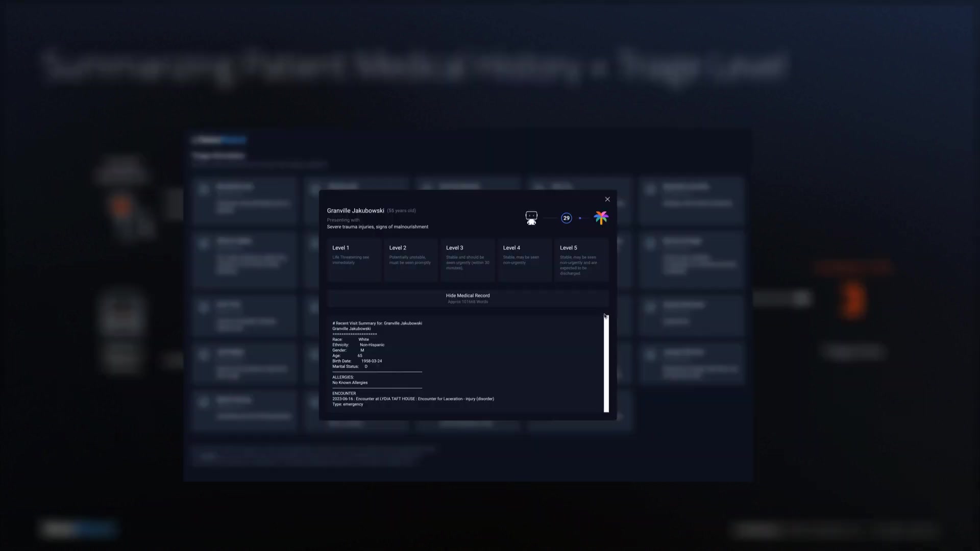Image resolution: width=980 pixels, height=551 pixels.
Task: Click the Birth Date value '1958-03-24'
Action: (372, 361)
